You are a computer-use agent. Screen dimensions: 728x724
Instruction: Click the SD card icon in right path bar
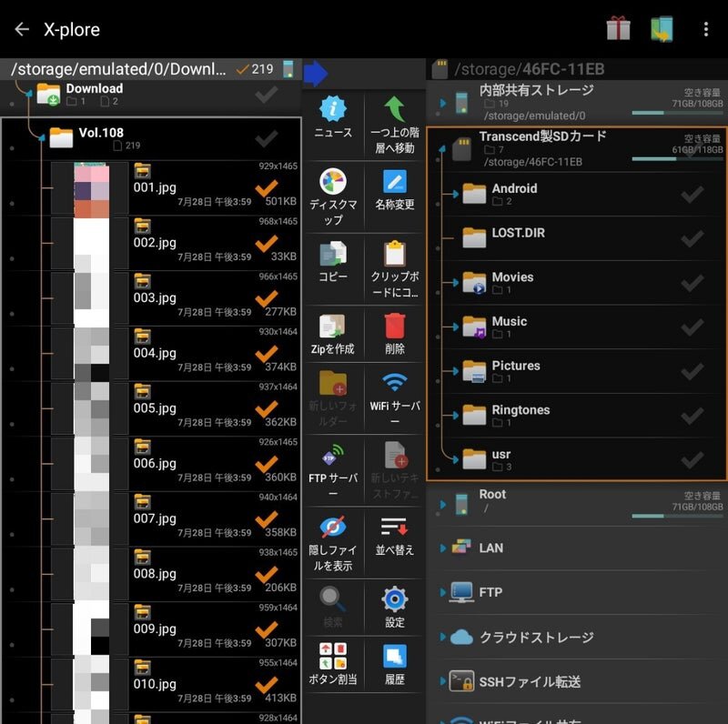tap(440, 69)
